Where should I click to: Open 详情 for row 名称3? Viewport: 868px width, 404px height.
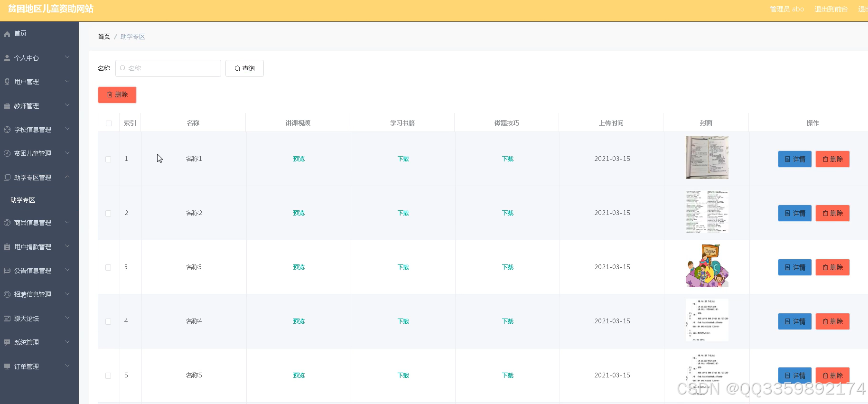click(795, 267)
